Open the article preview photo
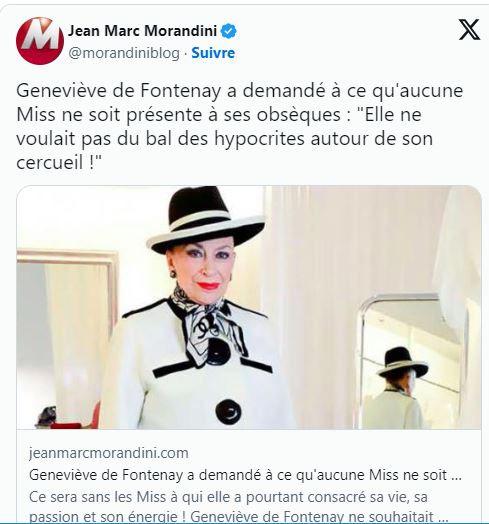The width and height of the screenshot is (489, 524). (x=249, y=307)
